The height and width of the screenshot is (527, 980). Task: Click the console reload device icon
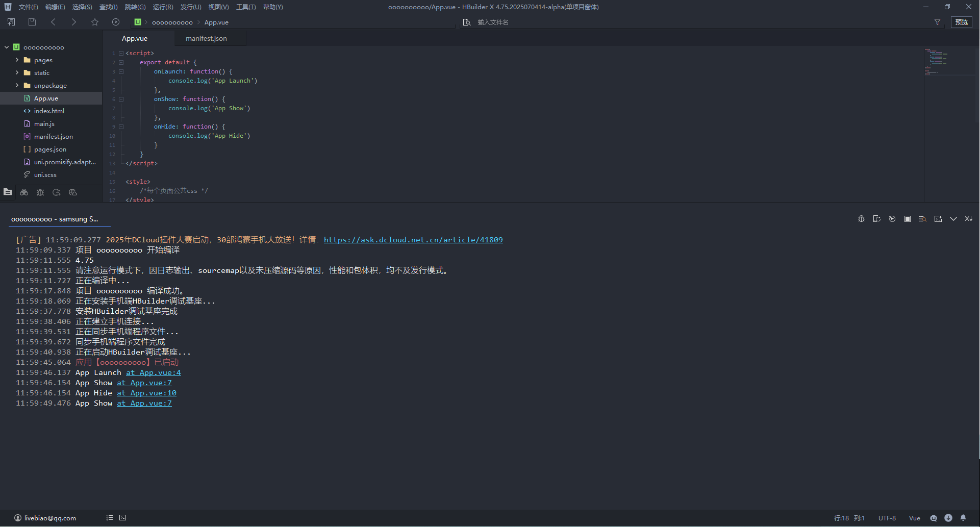coord(876,219)
